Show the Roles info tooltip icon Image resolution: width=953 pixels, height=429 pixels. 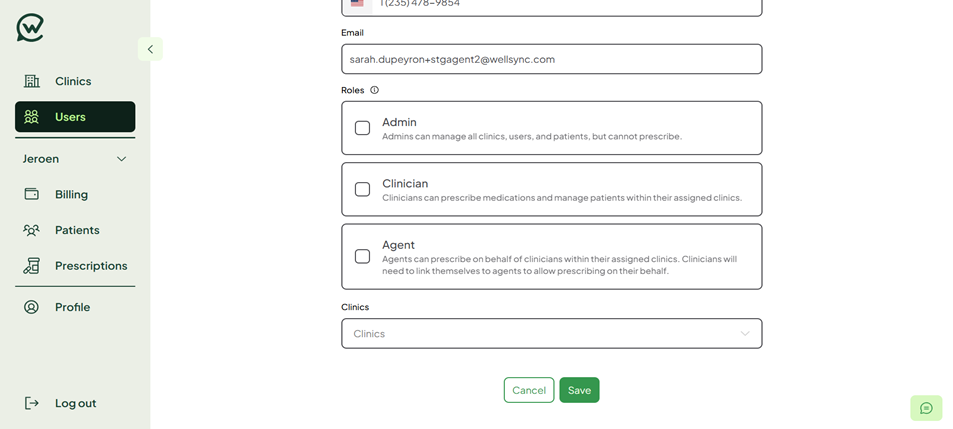tap(374, 90)
